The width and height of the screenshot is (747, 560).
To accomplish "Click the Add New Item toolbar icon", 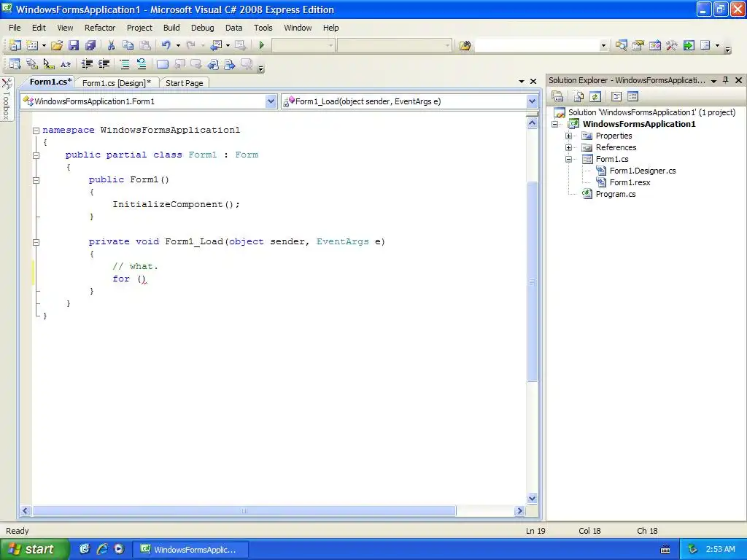I will click(x=32, y=45).
